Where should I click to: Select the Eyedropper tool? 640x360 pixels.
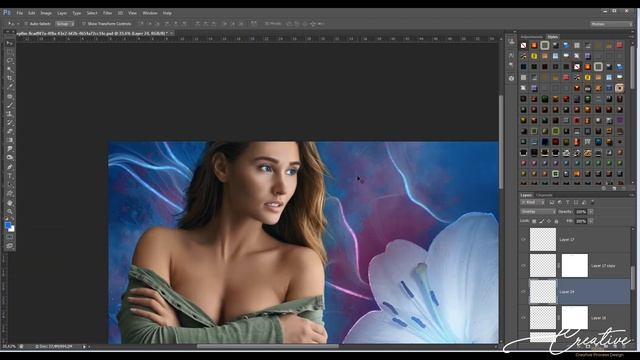(x=9, y=87)
